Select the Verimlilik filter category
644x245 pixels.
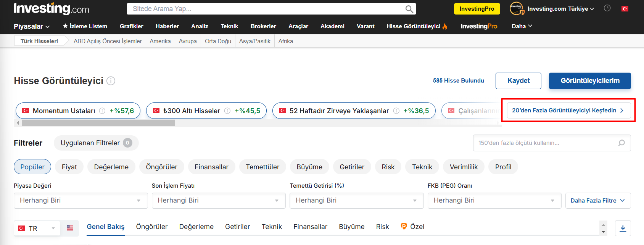(464, 167)
